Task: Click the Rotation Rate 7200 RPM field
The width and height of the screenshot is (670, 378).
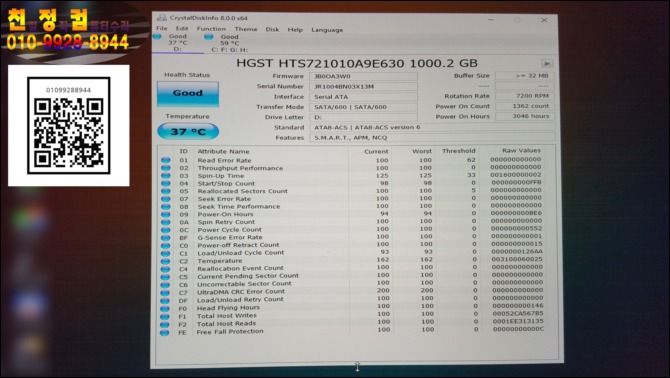Action: (524, 96)
